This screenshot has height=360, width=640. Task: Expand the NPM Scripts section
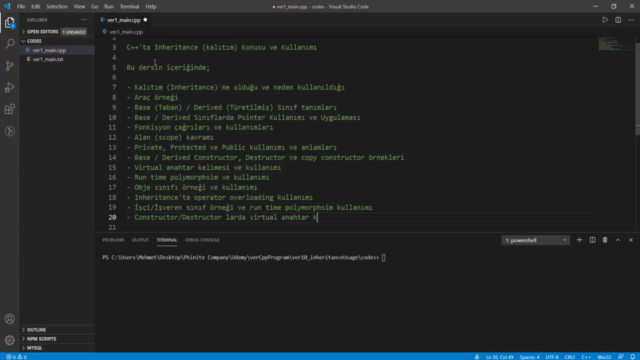click(42, 339)
